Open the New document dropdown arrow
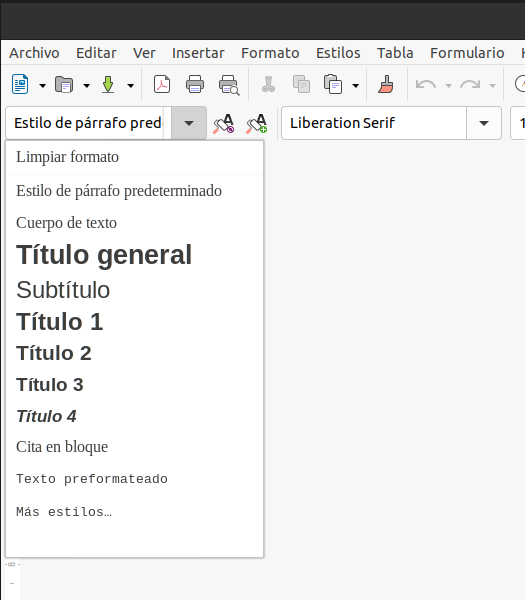 click(x=42, y=85)
